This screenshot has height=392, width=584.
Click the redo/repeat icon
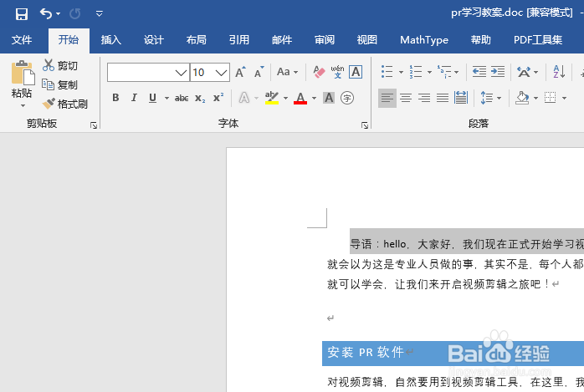74,14
